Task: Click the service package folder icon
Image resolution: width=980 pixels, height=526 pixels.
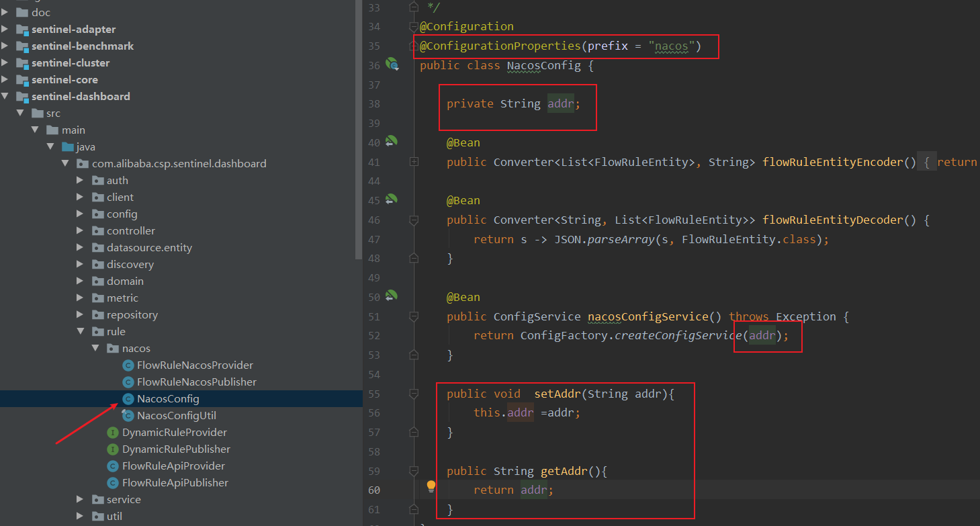Action: (x=98, y=500)
